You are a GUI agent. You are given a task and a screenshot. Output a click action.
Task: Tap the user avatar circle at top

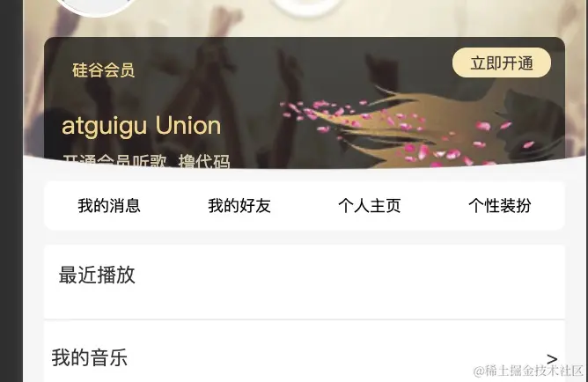(x=97, y=8)
